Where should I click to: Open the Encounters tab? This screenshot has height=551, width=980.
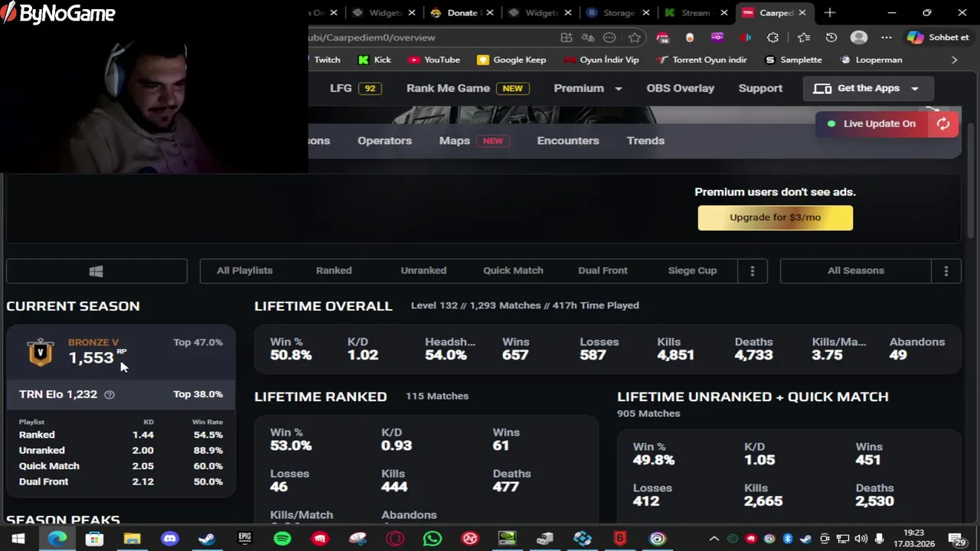click(568, 141)
